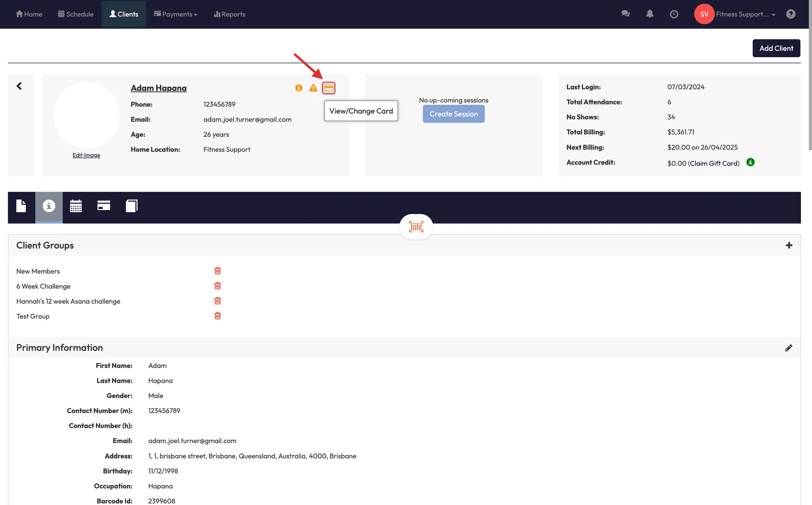
Task: Edit Primary Information with pencil icon
Action: pyautogui.click(x=789, y=348)
